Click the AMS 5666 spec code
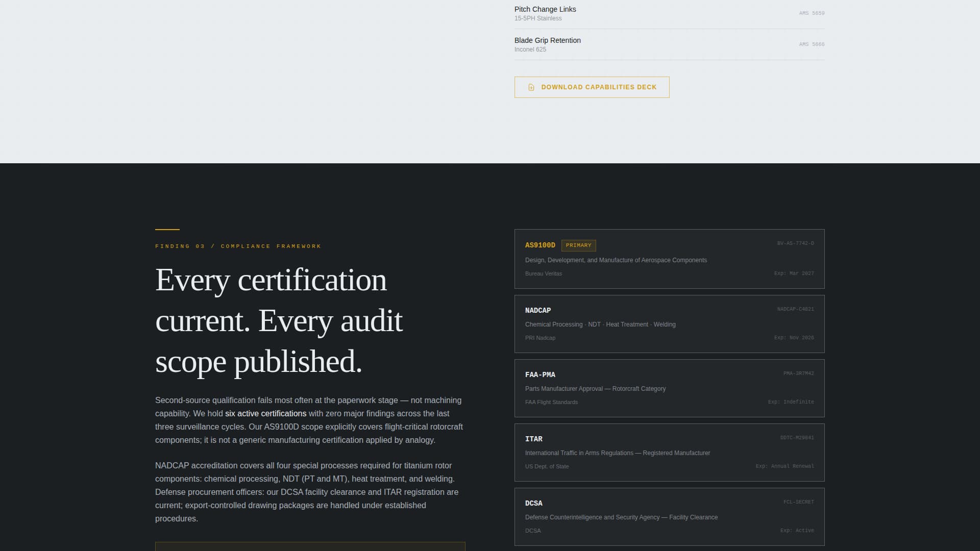Viewport: 980px width, 551px height. tap(812, 44)
